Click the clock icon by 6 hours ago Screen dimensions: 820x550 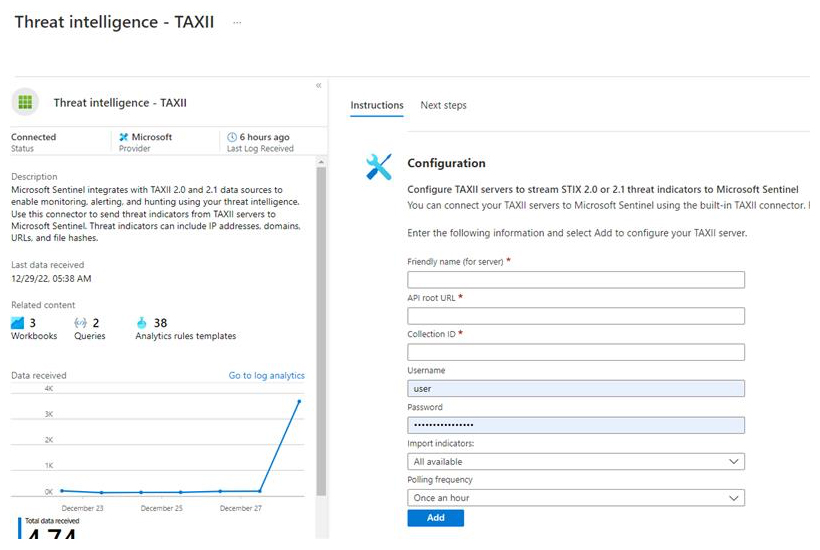232,137
